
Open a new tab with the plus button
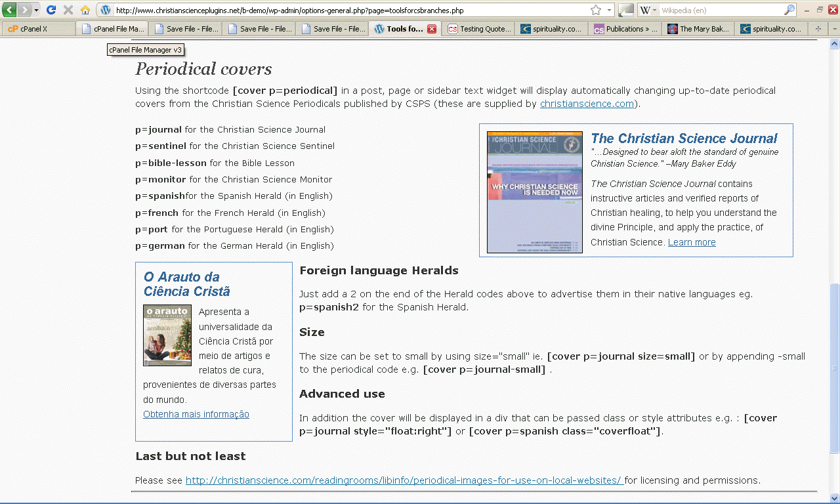(x=818, y=29)
